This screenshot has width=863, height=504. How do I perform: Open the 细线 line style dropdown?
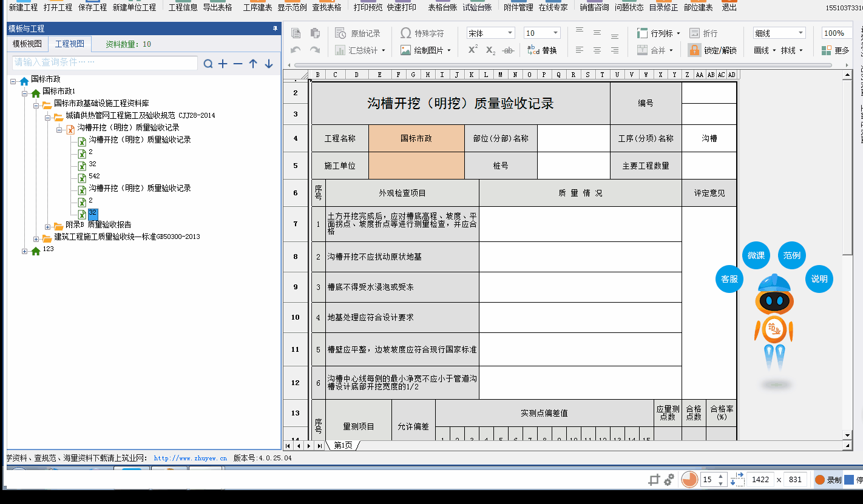coord(779,33)
